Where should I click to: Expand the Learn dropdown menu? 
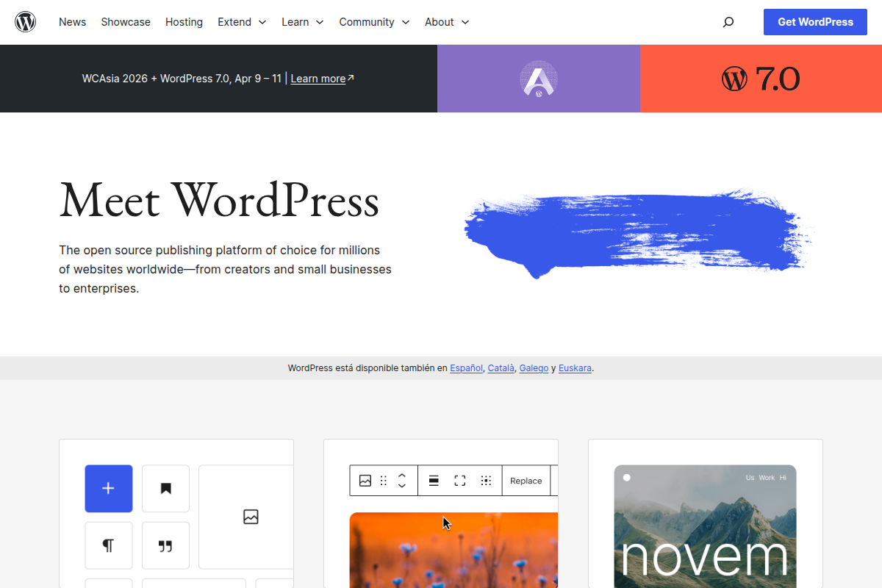point(303,22)
